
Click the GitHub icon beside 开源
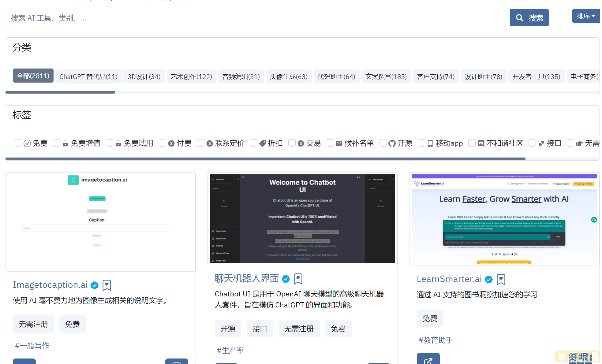point(392,143)
